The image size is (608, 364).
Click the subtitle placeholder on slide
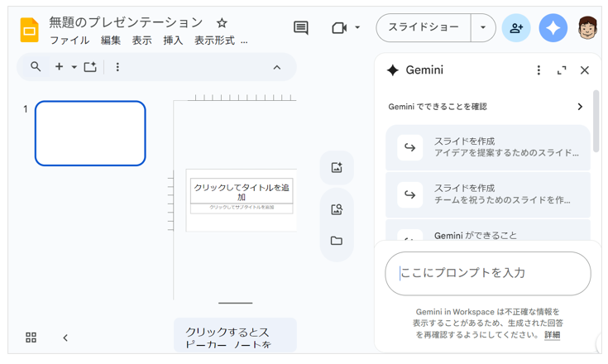coord(242,208)
